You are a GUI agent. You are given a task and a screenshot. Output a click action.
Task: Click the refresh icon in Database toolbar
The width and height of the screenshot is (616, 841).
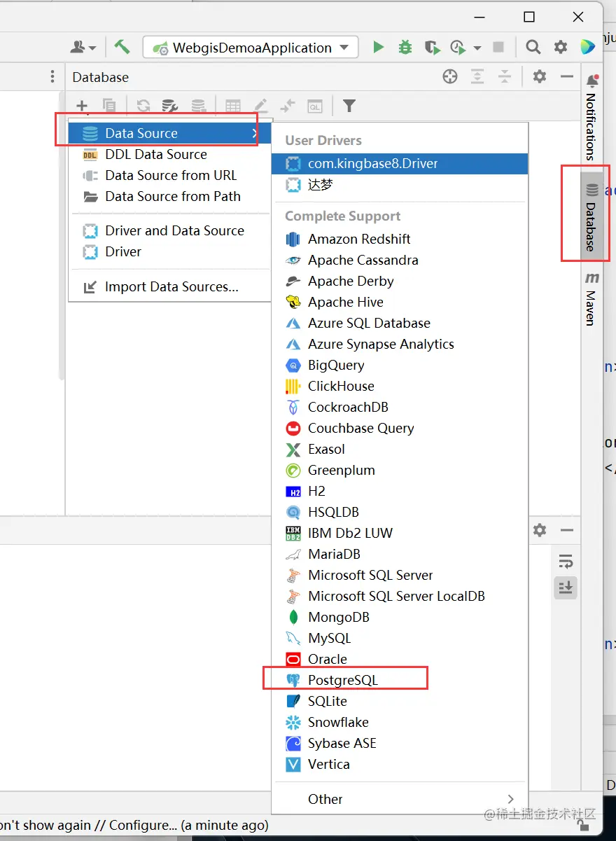(x=143, y=106)
